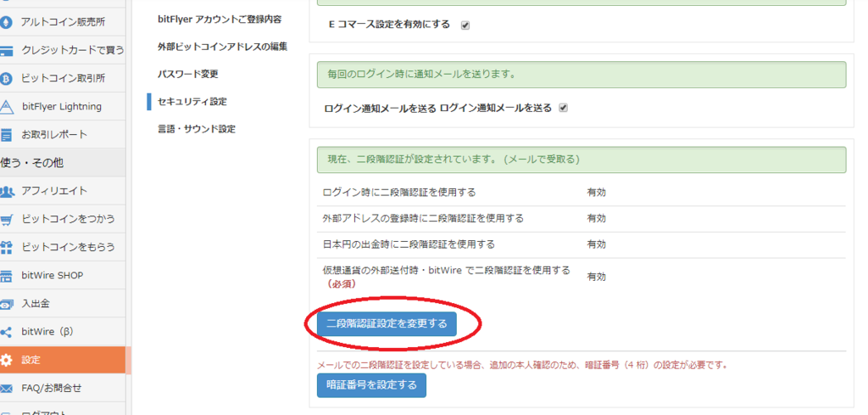Click the 有効 value in the ログイン時 row
The width and height of the screenshot is (868, 415).
point(596,193)
